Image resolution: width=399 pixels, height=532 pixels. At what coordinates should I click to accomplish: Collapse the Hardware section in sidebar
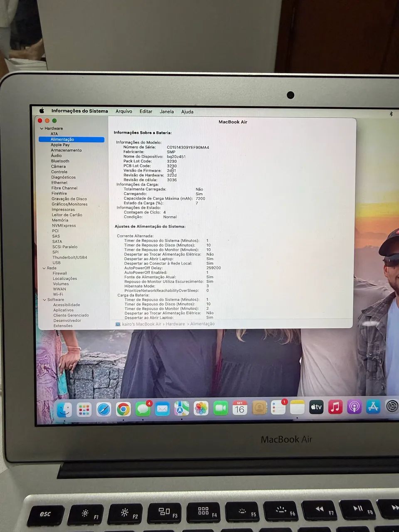(42, 128)
